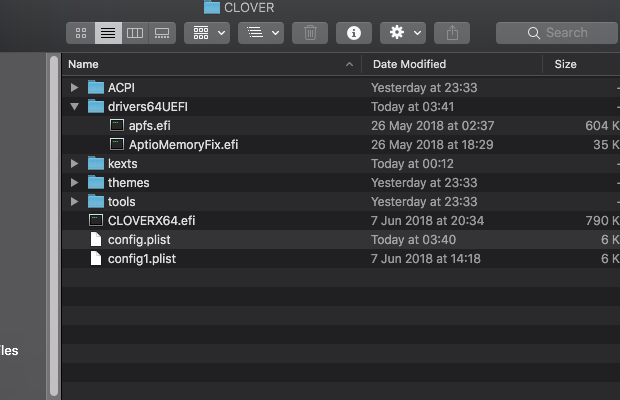Click the sidebar vertical scrollbar
Screen dimensions: 620x400
[x=54, y=226]
